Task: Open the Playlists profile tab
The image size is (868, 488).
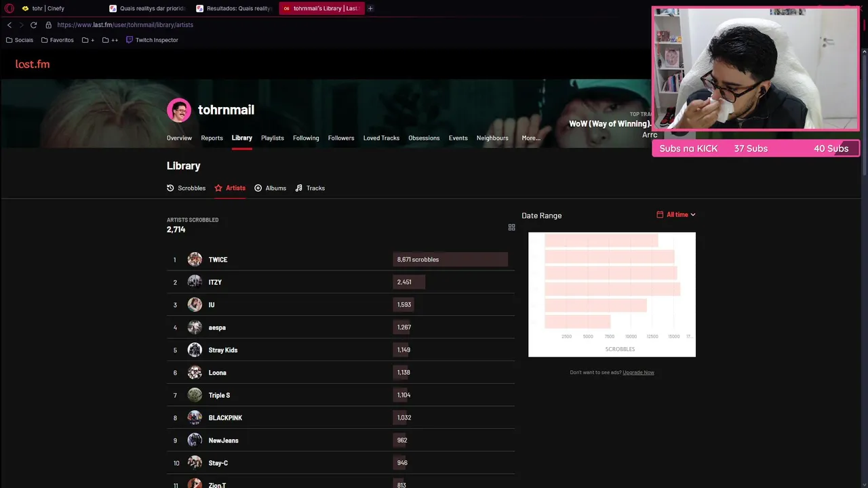Action: [x=273, y=138]
